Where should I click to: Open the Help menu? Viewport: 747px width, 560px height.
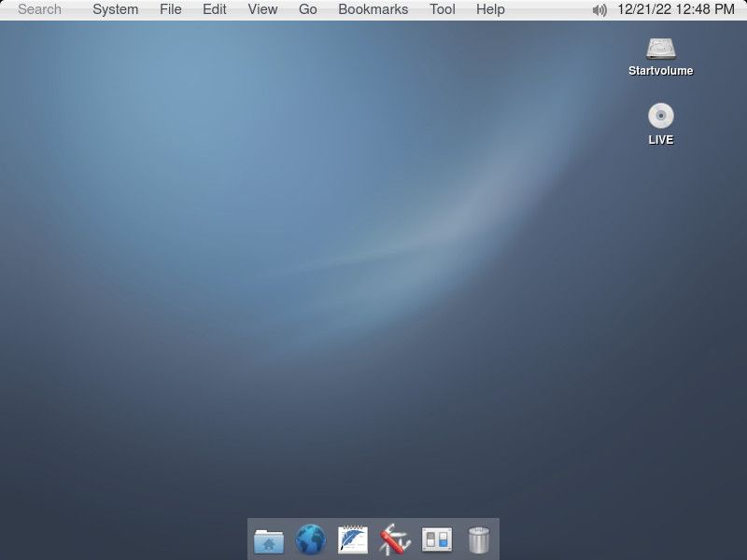point(490,9)
